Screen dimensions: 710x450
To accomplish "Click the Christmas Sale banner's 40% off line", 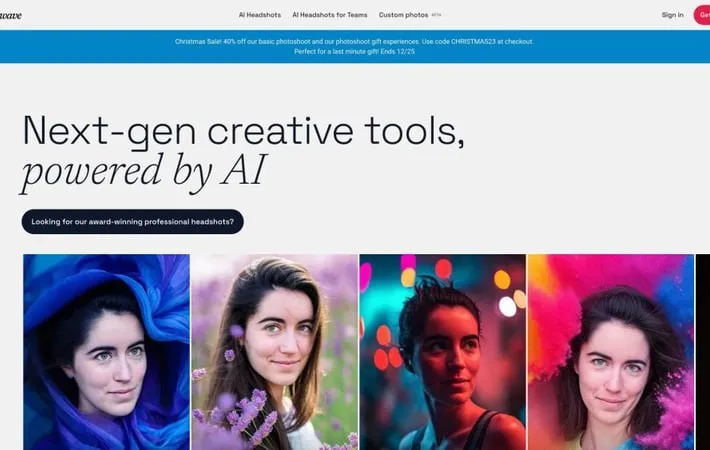I will click(354, 41).
